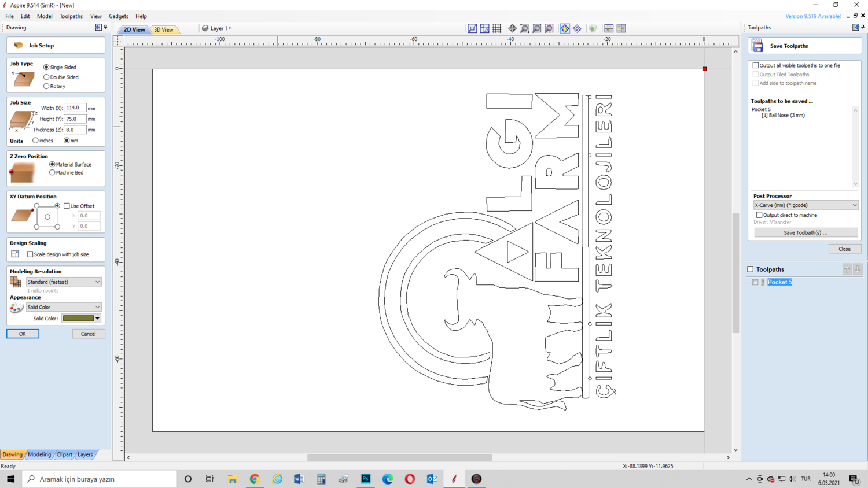Open the Solid Color swatch picker
This screenshot has width=868, height=488.
pyautogui.click(x=82, y=319)
